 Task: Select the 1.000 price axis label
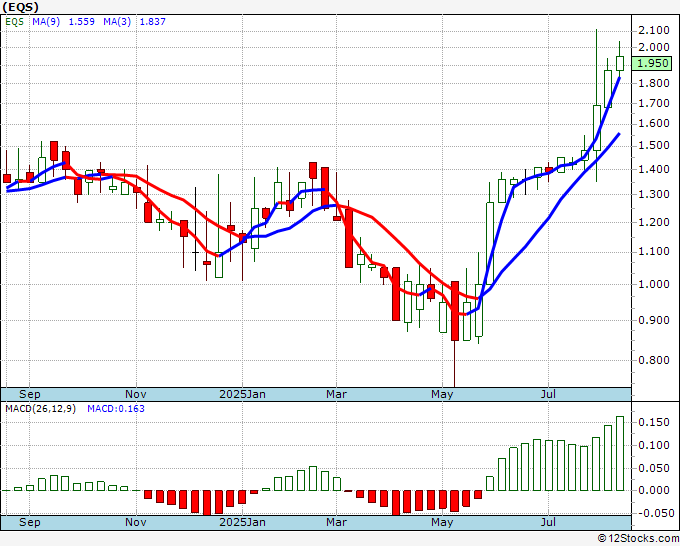[654, 284]
